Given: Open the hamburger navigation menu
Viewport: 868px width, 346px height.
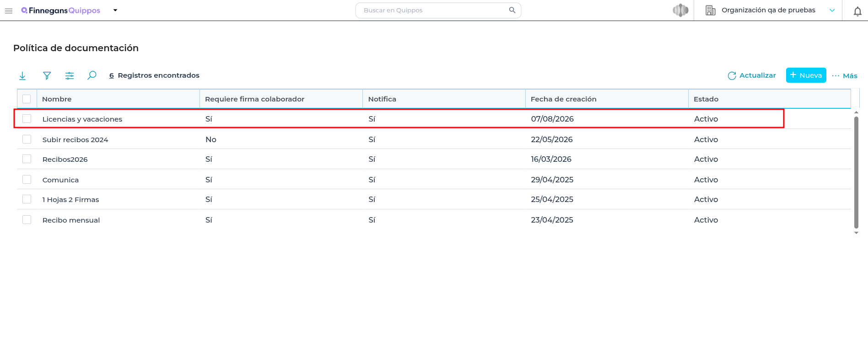Looking at the screenshot, I should click(x=9, y=11).
